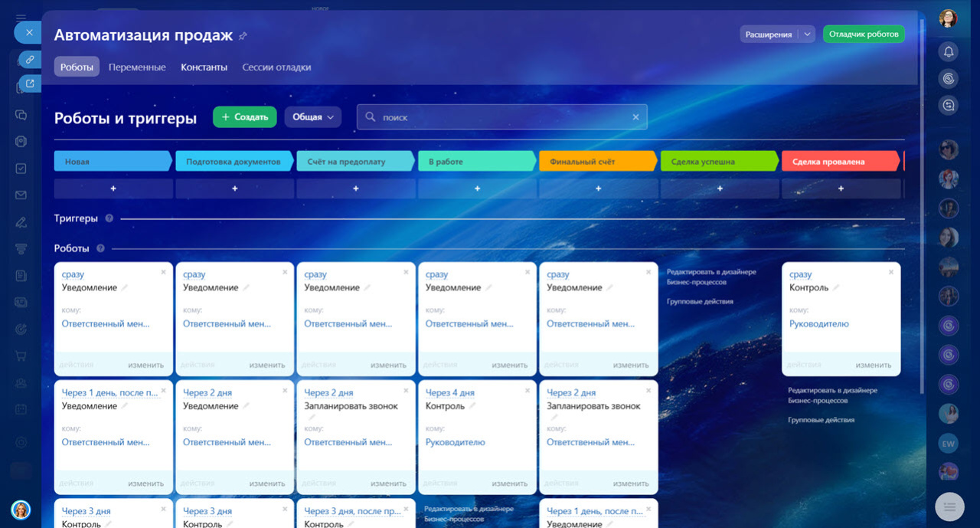Click help question mark next to Роботы
The width and height of the screenshot is (980, 528).
[x=100, y=248]
